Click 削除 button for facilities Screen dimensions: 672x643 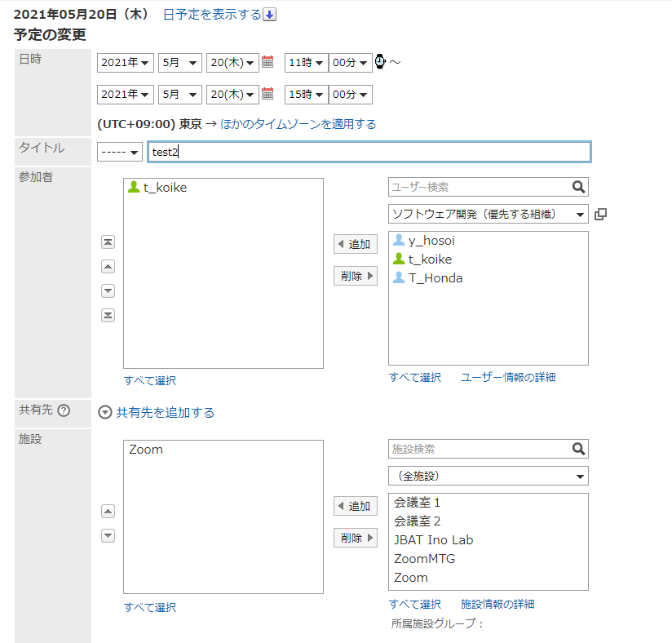coord(356,538)
